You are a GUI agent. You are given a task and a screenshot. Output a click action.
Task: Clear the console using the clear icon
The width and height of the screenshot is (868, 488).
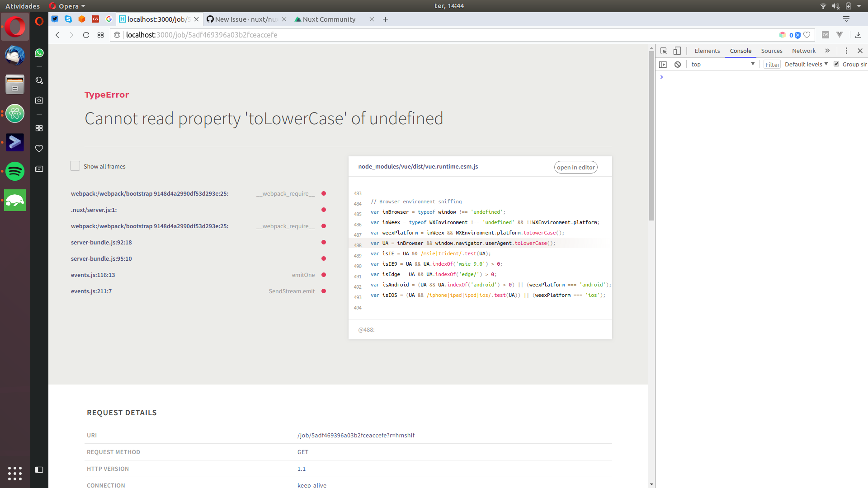point(677,64)
